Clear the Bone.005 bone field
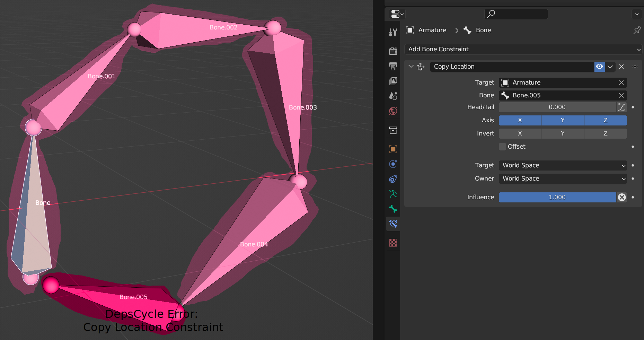Screen dimensions: 644x340 621,95
